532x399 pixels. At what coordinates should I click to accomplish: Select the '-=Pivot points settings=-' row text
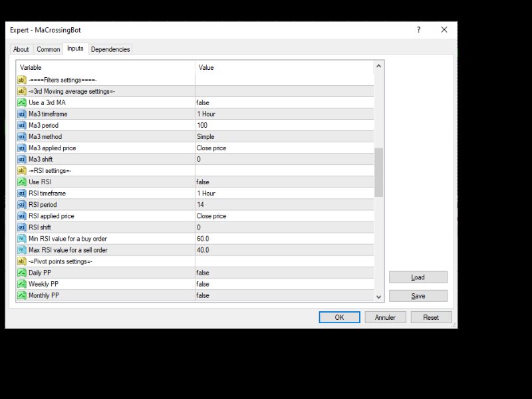tap(61, 261)
